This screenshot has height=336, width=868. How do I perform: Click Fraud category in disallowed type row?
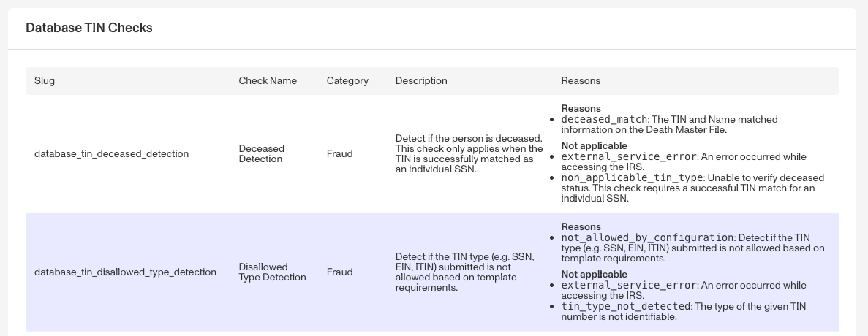tap(339, 272)
